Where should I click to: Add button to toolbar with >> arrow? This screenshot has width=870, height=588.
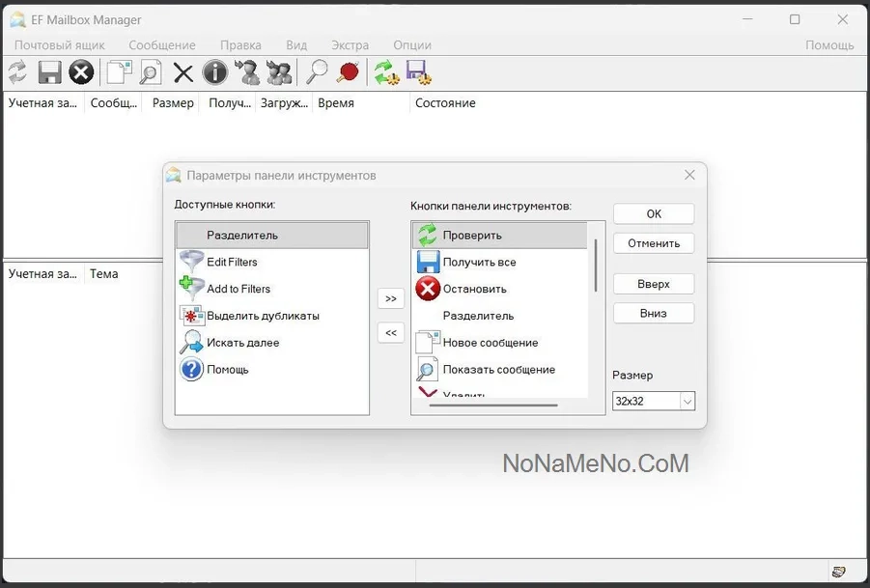click(x=391, y=299)
